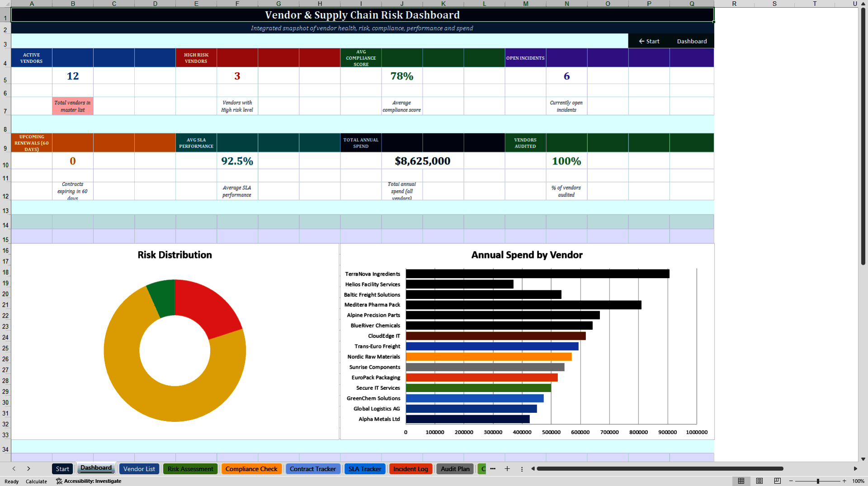868x486 pixels.
Task: Switch to Page Layout view icon
Action: click(x=759, y=481)
